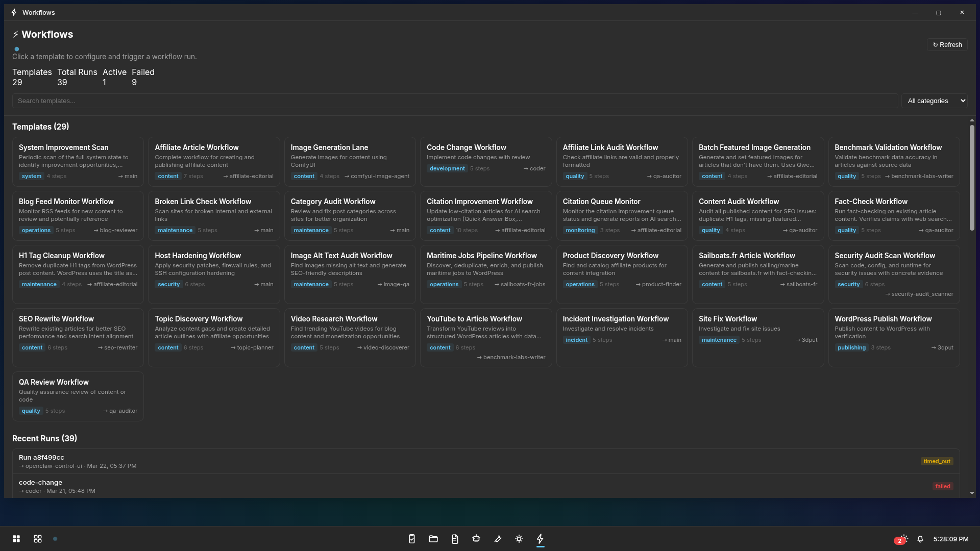
Task: Open the outlined grid overview icon
Action: pyautogui.click(x=38, y=539)
